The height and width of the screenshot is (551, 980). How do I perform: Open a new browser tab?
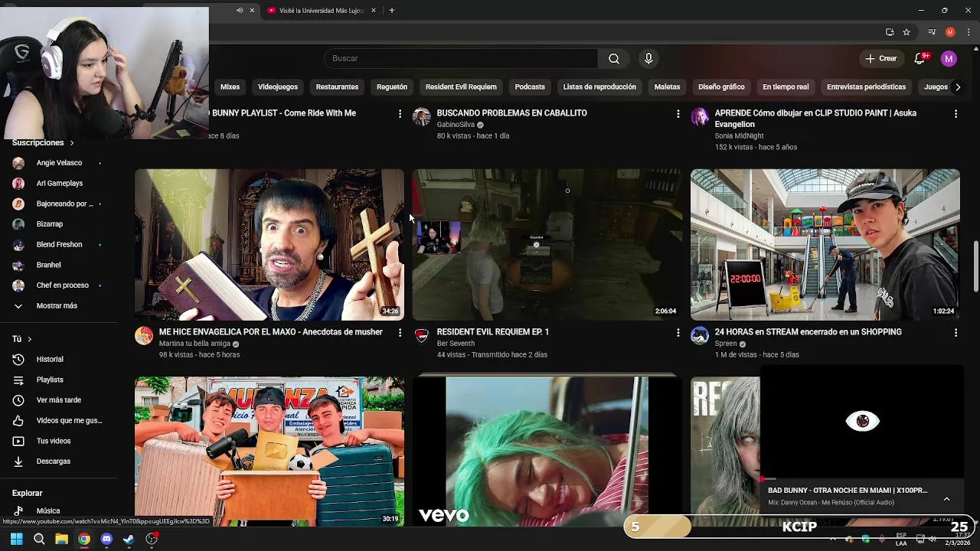(391, 11)
